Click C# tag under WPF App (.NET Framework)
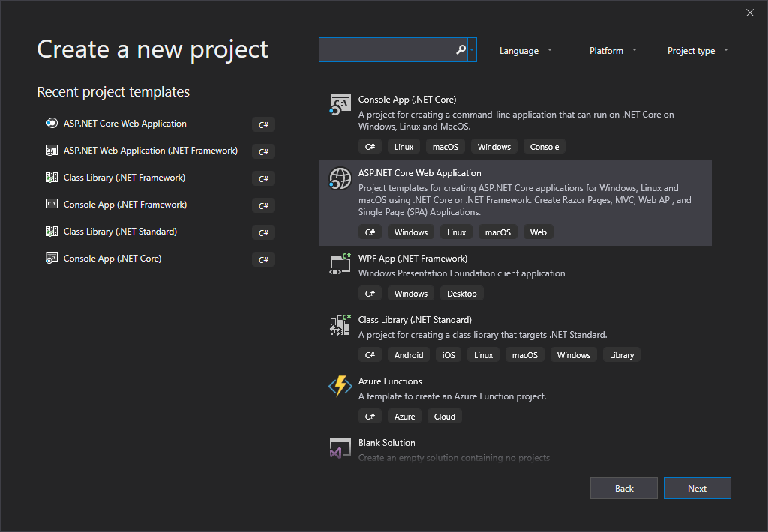This screenshot has width=768, height=532. [370, 294]
